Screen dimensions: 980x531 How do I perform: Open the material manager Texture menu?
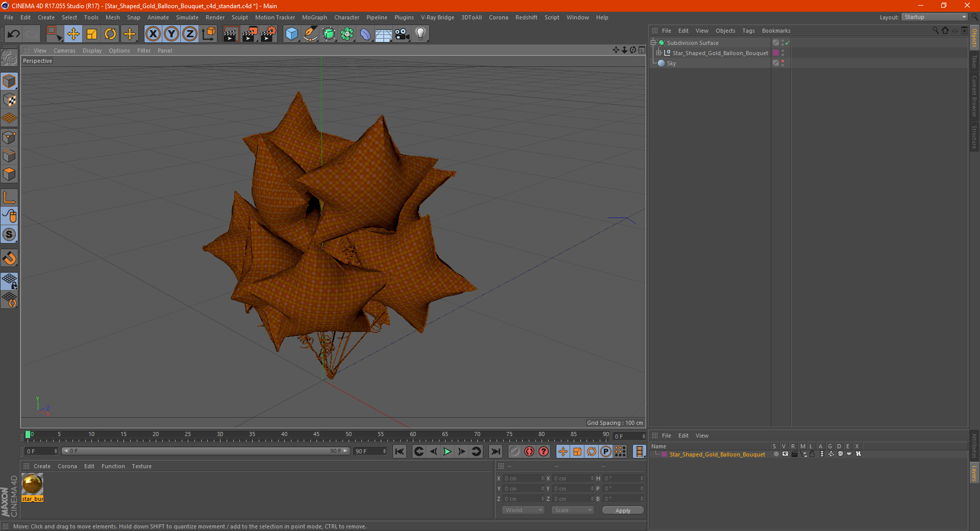(x=141, y=466)
